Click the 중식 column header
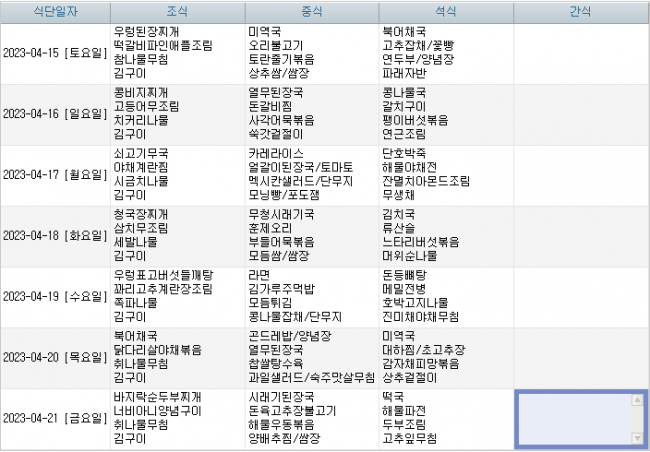 [311, 12]
